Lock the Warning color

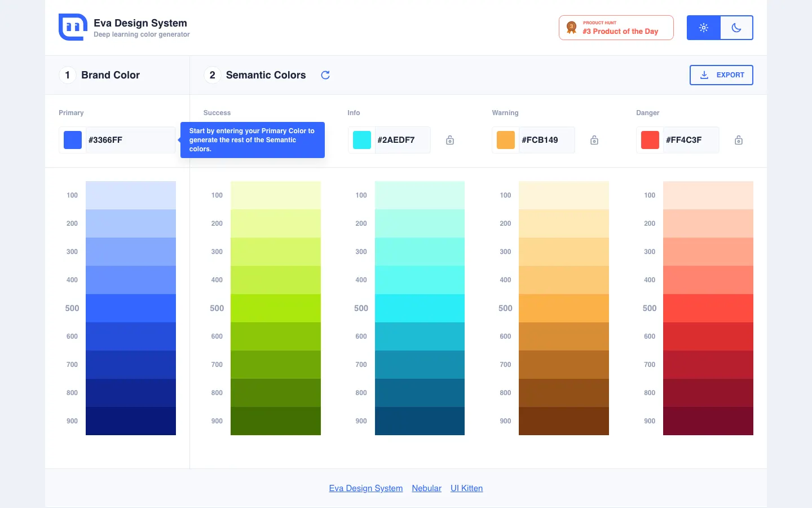(594, 140)
